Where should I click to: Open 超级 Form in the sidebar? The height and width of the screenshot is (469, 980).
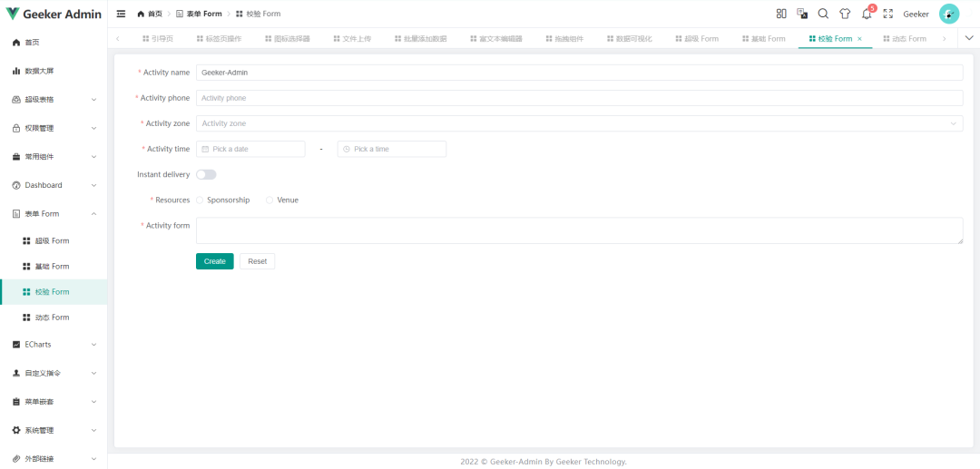point(54,241)
